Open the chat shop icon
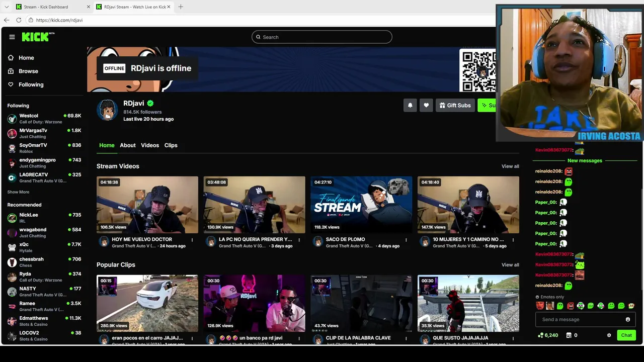644x362 pixels. pos(569,335)
